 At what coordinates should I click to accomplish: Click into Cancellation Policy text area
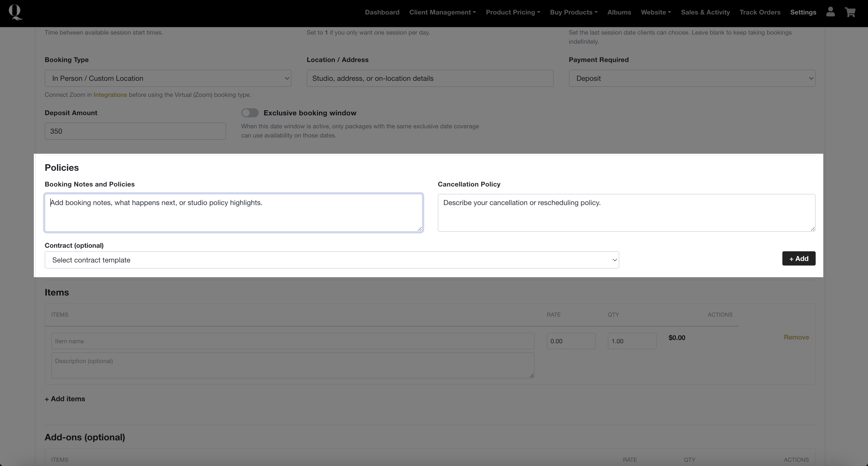click(x=626, y=213)
